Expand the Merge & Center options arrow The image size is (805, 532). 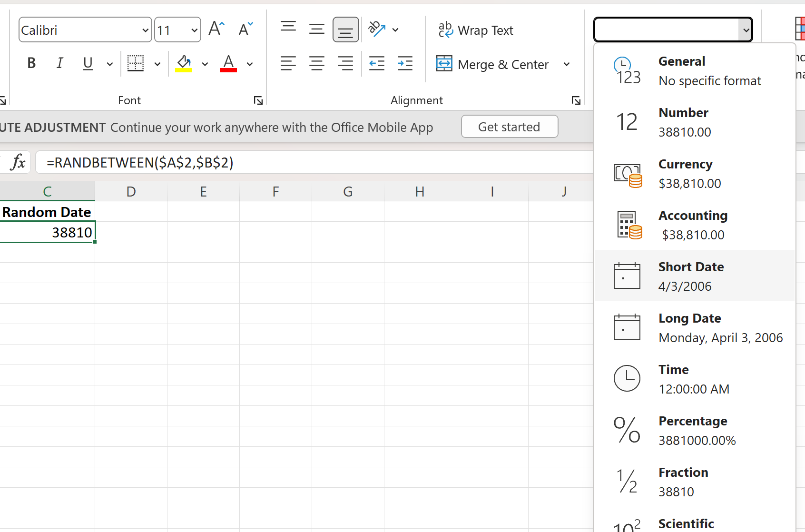[x=566, y=64]
